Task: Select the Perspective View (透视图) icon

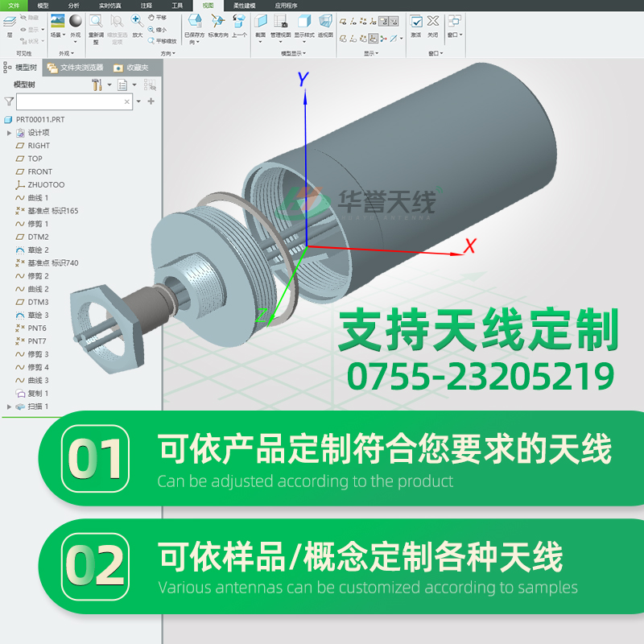Action: pyautogui.click(x=324, y=20)
